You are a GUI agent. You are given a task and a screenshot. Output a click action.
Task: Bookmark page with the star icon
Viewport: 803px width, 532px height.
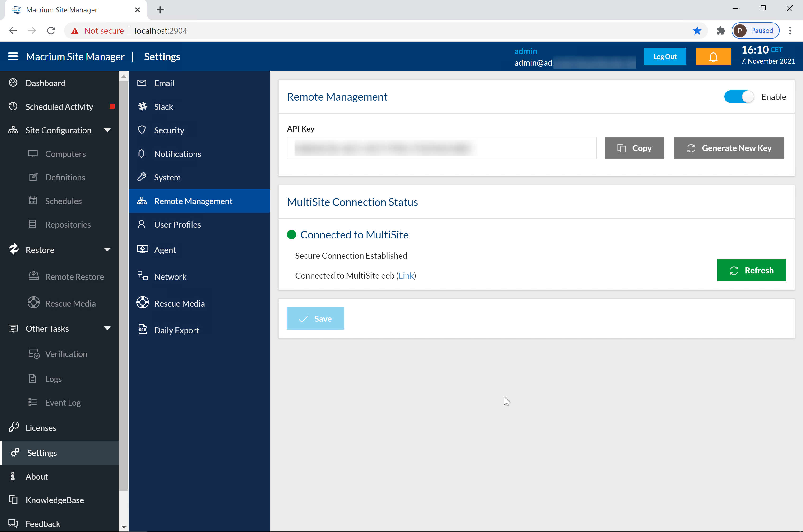click(x=697, y=31)
